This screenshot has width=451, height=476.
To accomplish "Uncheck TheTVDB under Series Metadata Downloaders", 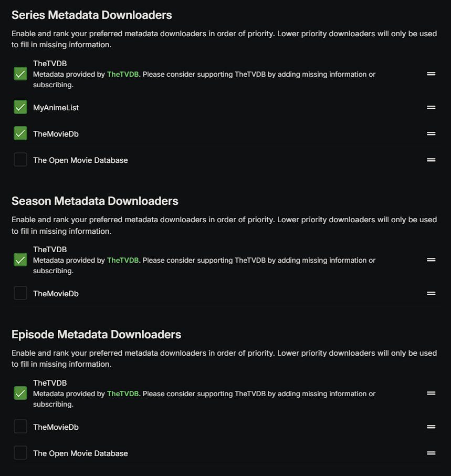I will [x=20, y=74].
